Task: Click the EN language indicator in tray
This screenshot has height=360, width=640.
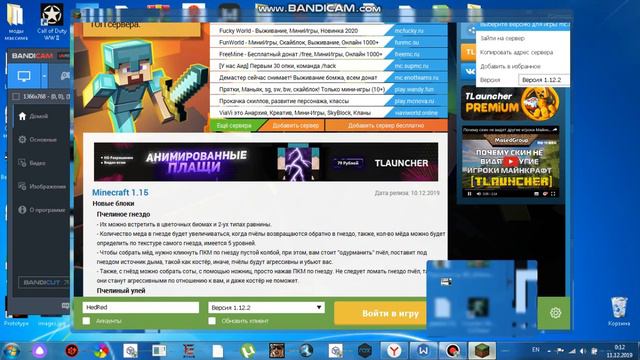Action: coord(536,350)
